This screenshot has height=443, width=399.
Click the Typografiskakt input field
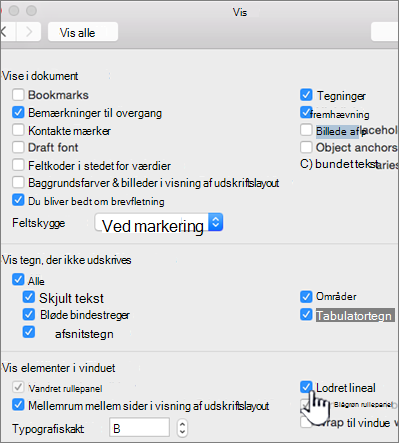(139, 427)
